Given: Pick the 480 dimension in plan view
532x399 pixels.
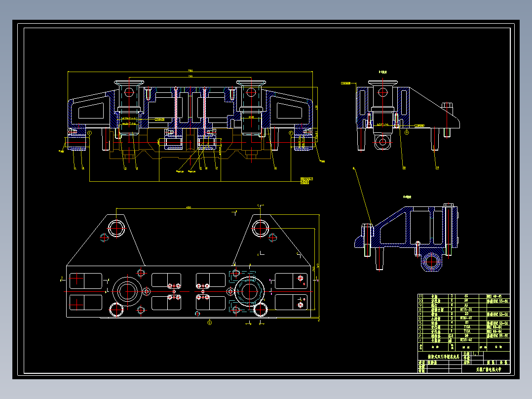Looking at the screenshot, I should coord(189,207).
